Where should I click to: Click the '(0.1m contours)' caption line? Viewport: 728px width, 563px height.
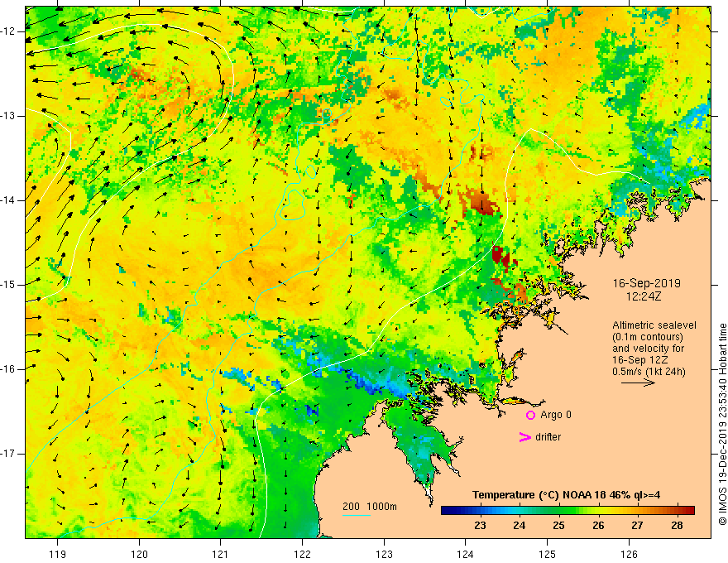pyautogui.click(x=648, y=337)
